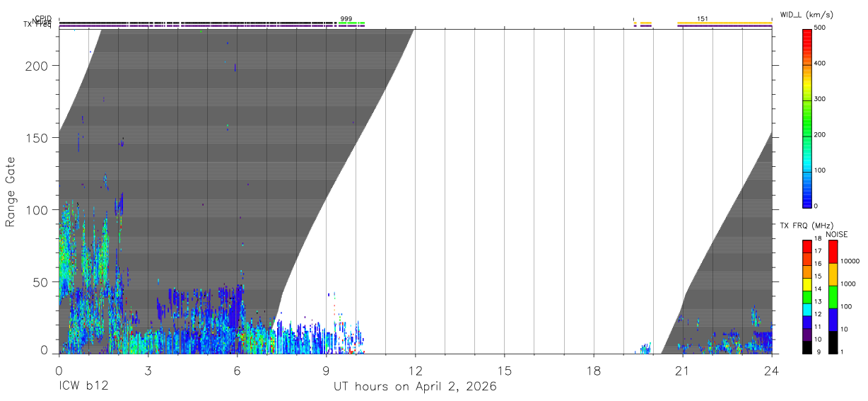This screenshot has height=401, width=868.
Task: Click the 'UT hours on April 2, 2026' title
Action: point(415,387)
